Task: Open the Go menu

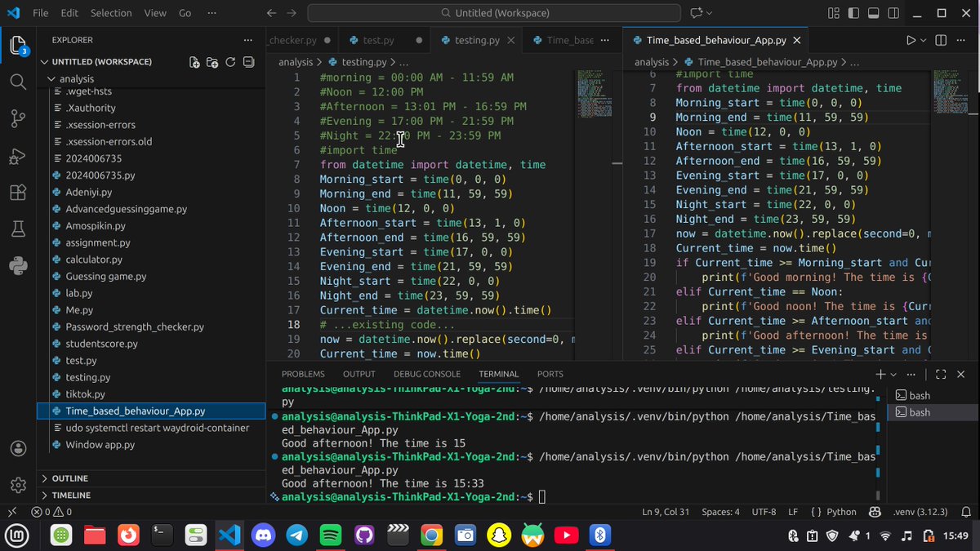Action: [x=185, y=13]
